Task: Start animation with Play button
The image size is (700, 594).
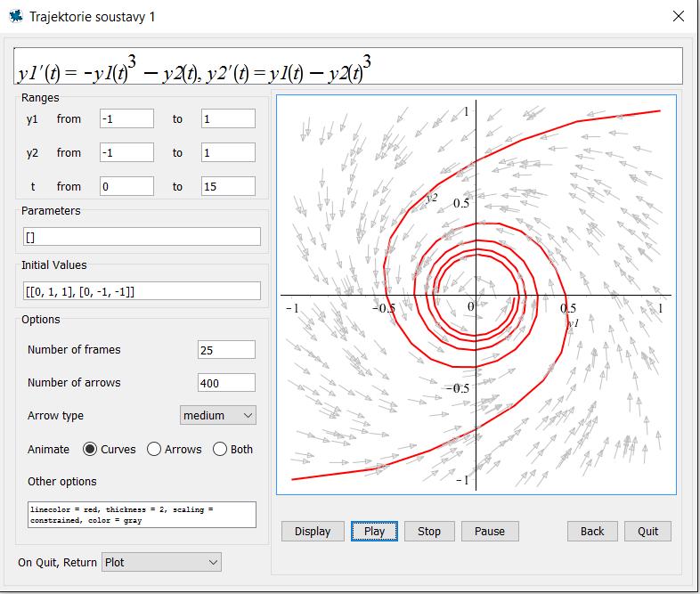Action: pos(374,531)
